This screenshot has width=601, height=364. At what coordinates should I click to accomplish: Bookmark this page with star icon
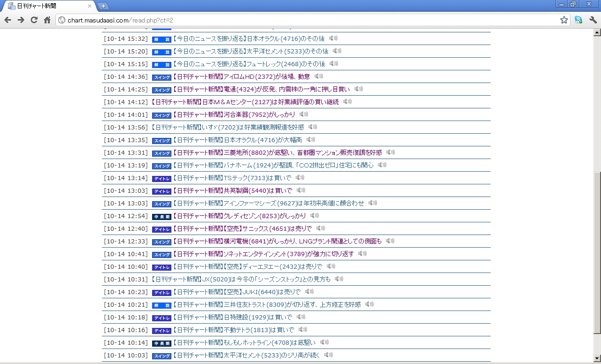tap(564, 20)
